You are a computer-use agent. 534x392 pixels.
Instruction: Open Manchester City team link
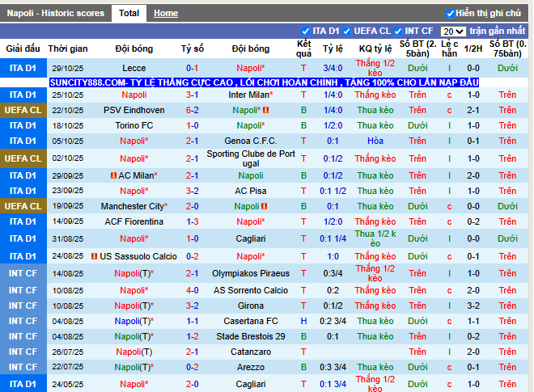coord(133,206)
